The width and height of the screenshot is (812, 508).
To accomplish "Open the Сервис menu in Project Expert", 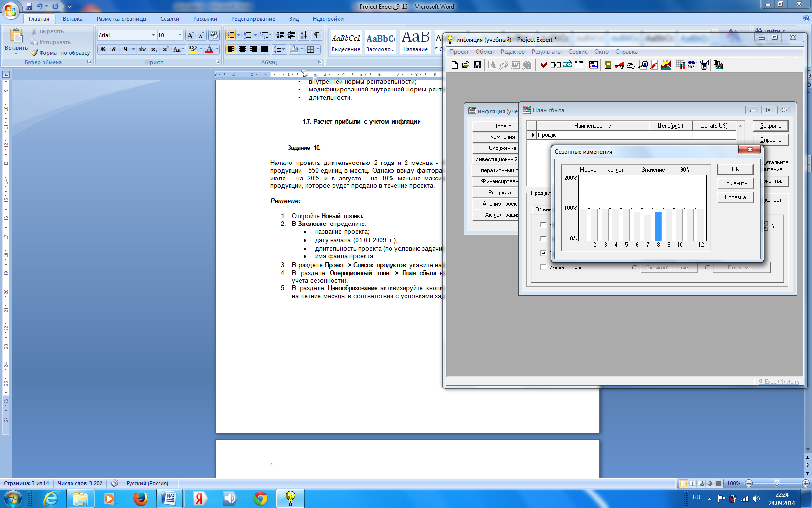I will (x=578, y=52).
